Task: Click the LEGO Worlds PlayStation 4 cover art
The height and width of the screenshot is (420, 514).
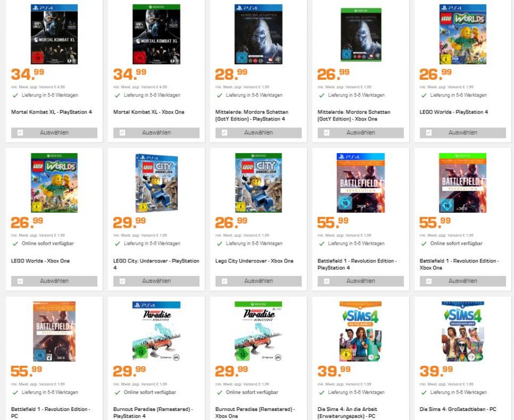Action: click(462, 34)
